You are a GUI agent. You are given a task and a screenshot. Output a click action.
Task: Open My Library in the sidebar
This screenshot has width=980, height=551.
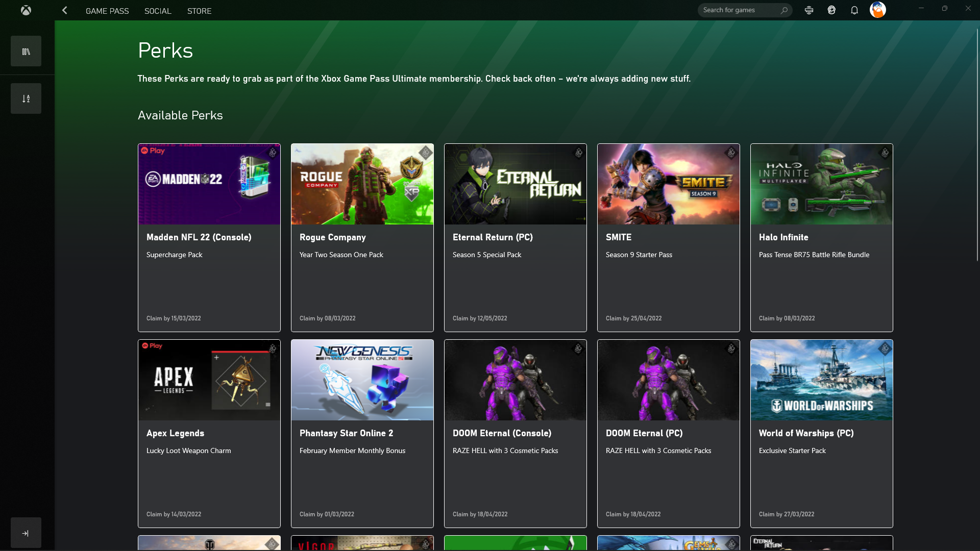coord(26,51)
